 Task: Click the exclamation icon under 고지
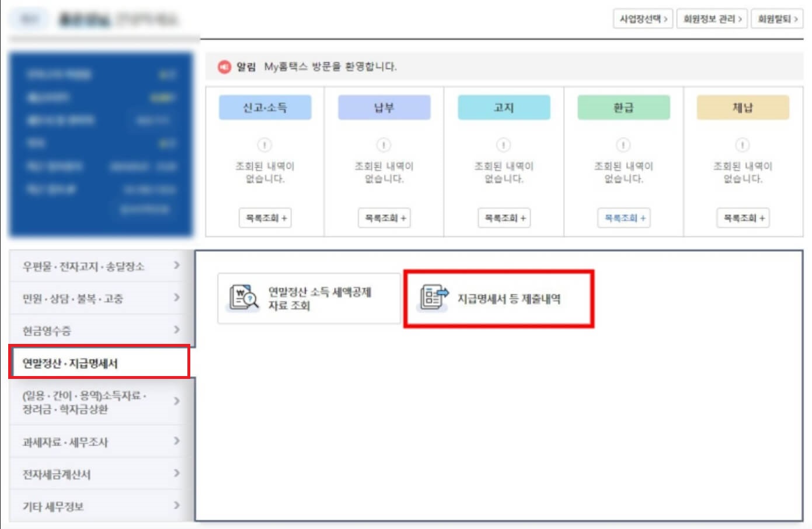pyautogui.click(x=503, y=145)
